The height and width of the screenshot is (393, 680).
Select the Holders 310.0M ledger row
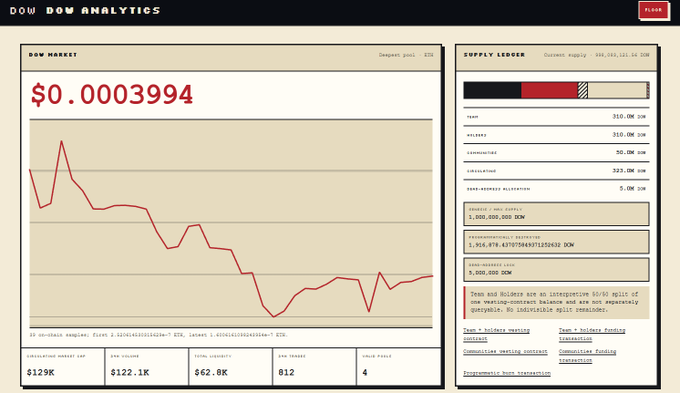(x=556, y=135)
